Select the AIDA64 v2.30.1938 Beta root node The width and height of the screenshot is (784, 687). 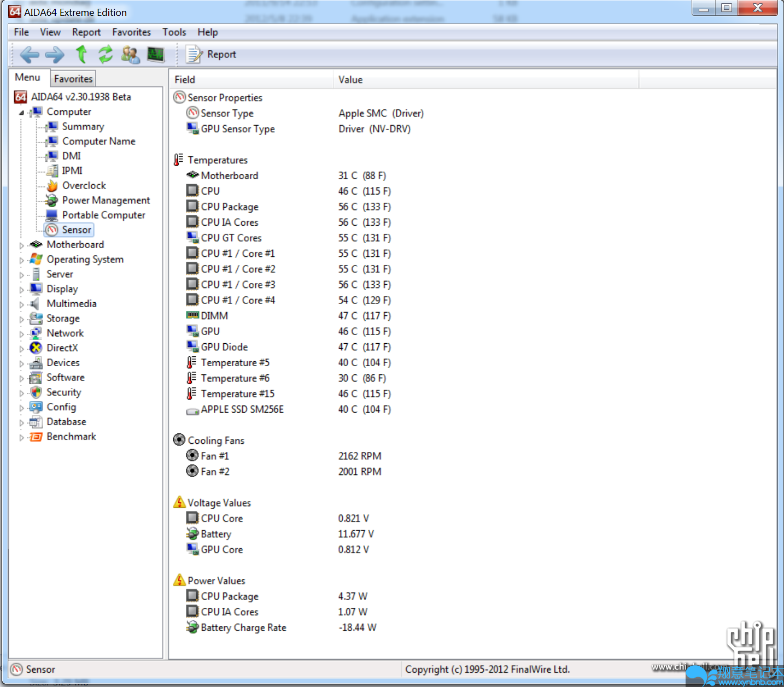81,97
